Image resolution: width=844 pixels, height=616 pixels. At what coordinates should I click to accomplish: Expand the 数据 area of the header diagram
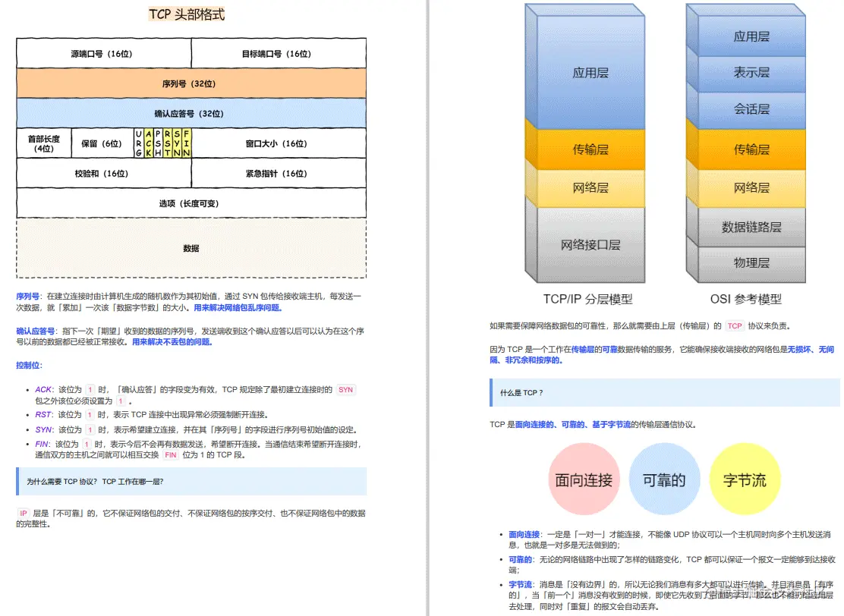[x=191, y=248]
